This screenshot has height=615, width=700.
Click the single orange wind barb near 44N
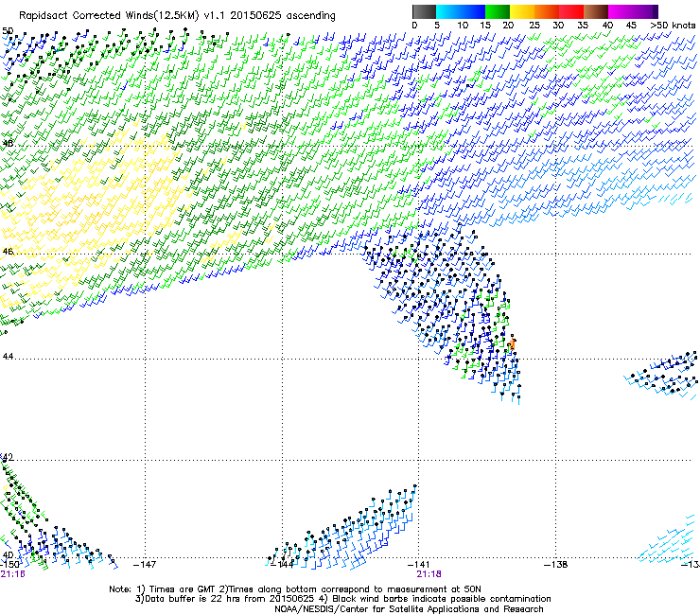tap(513, 343)
